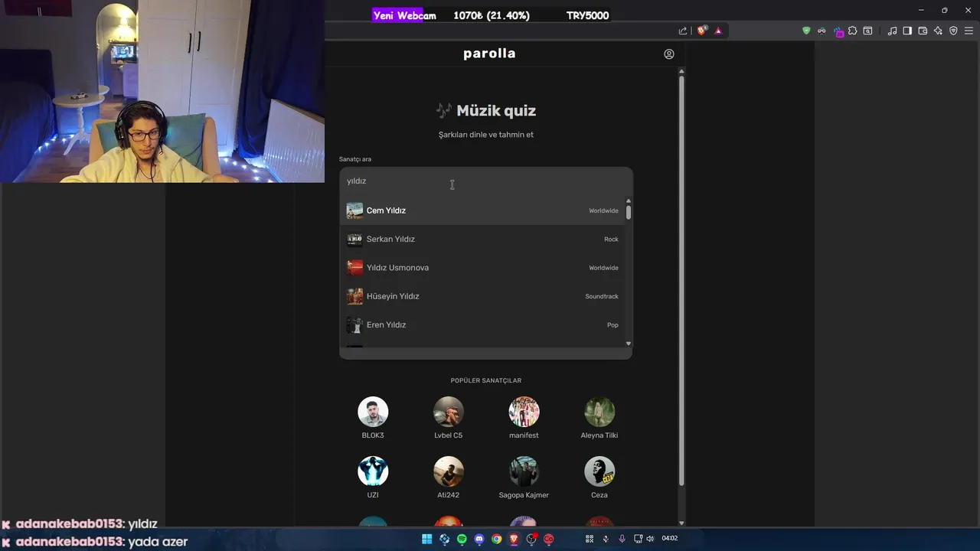Open Spotify from the taskbar
The height and width of the screenshot is (551, 980).
click(462, 539)
